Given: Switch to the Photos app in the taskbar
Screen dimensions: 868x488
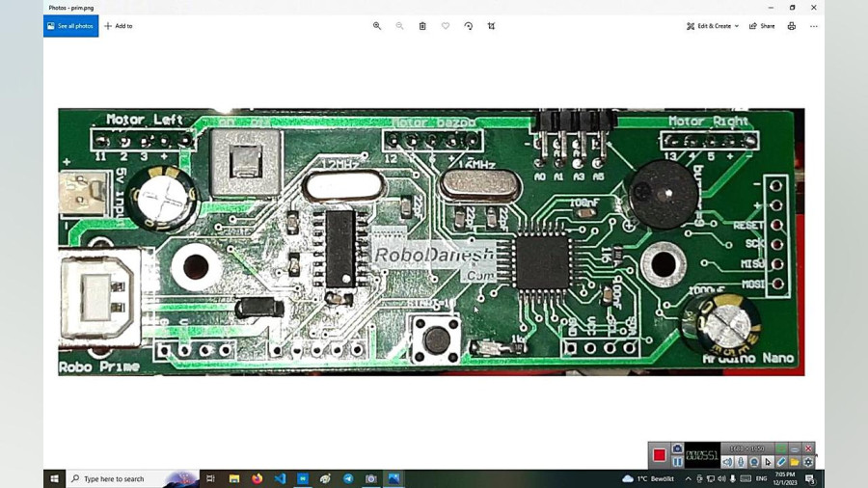Looking at the screenshot, I should (x=393, y=478).
